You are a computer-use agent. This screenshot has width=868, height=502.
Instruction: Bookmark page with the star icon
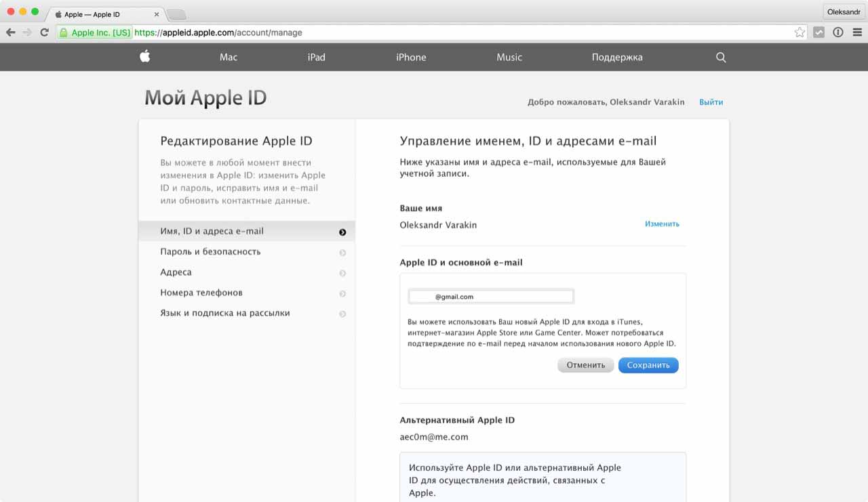coord(800,33)
